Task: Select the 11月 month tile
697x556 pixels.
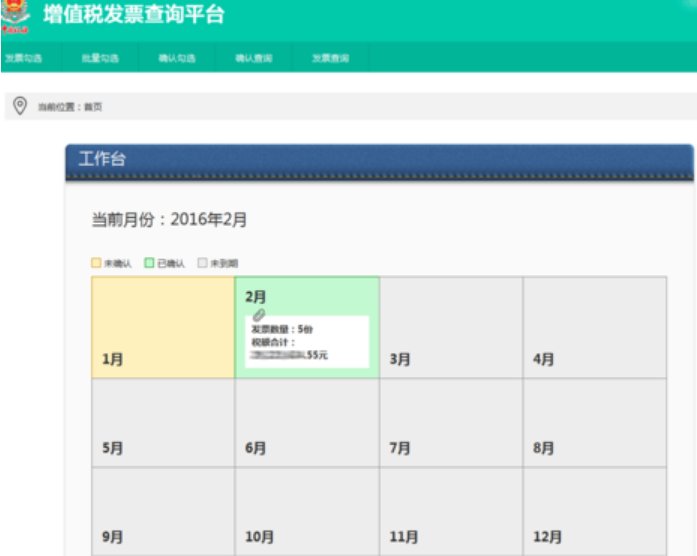Action: [x=451, y=512]
